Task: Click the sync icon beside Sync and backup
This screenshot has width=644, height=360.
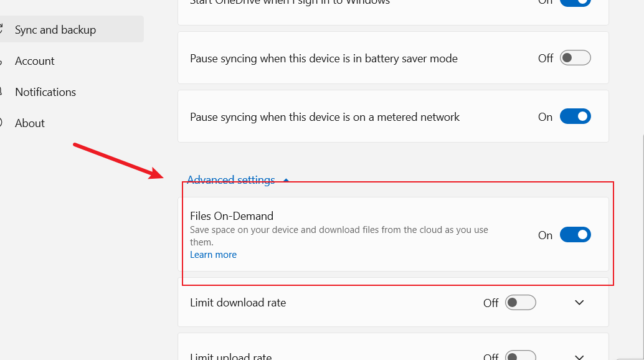Action: click(1, 29)
